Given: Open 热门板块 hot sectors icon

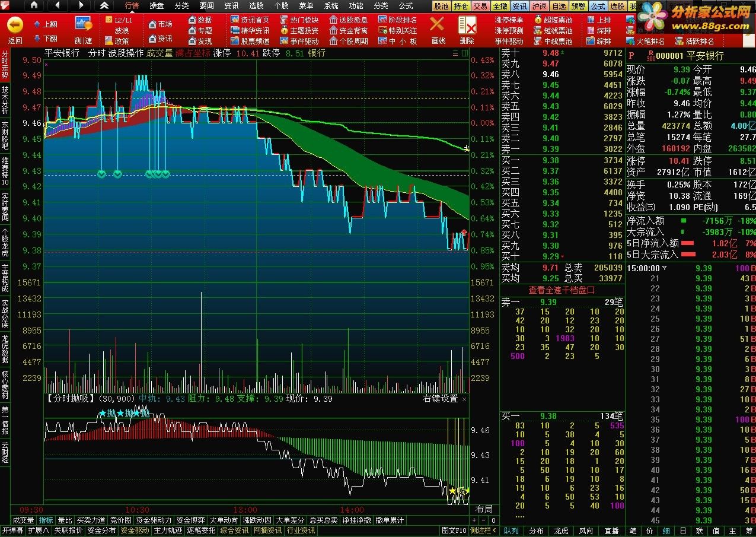Looking at the screenshot, I should [285, 20].
